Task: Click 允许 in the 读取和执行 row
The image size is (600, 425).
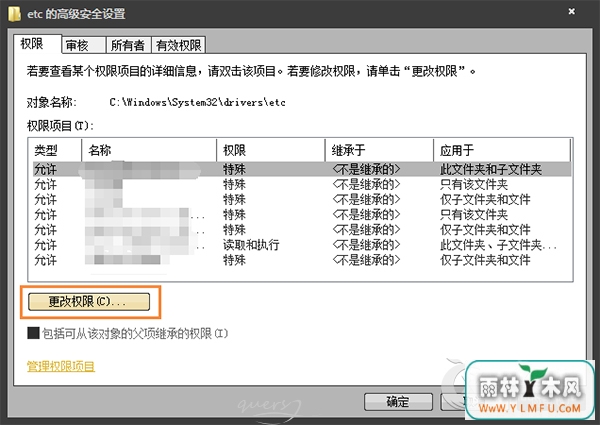Action: tap(45, 245)
